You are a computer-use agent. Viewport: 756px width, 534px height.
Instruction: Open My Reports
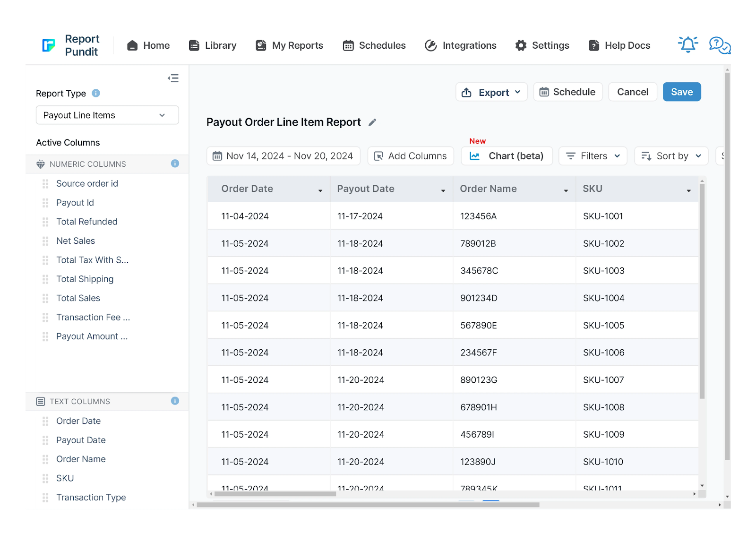(289, 45)
